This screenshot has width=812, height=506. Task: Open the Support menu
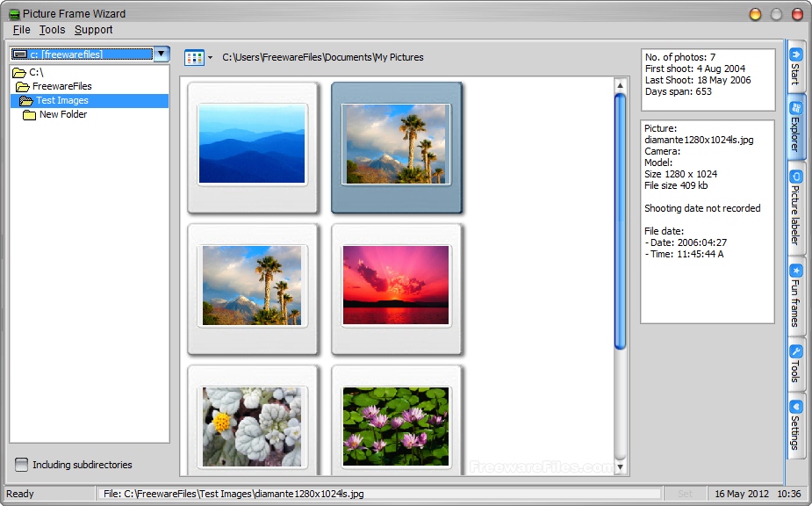[x=93, y=30]
